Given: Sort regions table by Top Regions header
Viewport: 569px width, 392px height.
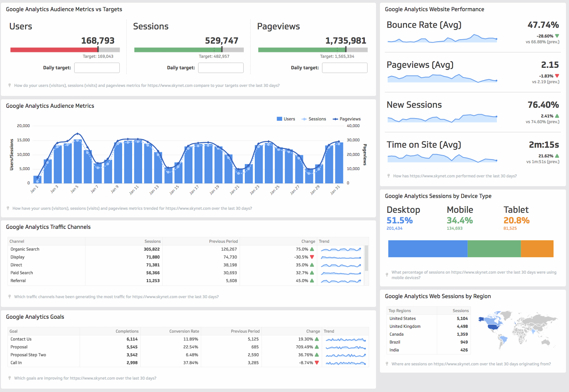Looking at the screenshot, I should click(x=399, y=311).
